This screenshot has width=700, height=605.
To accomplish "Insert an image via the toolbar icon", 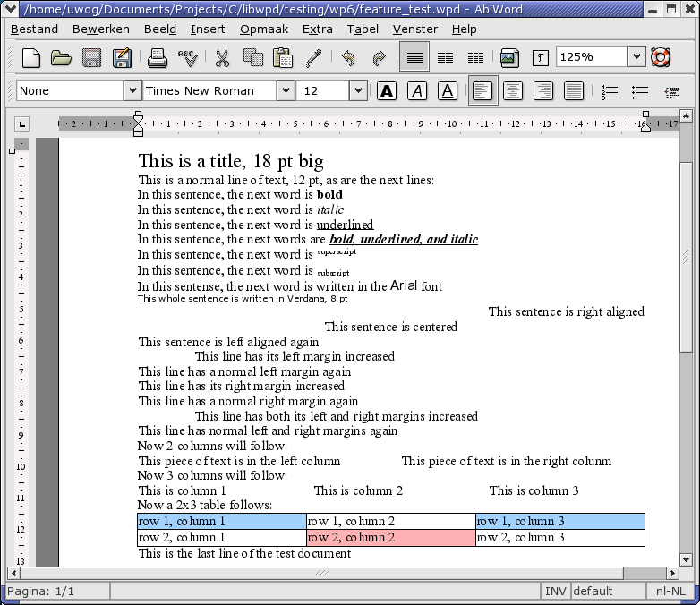I will tap(509, 58).
